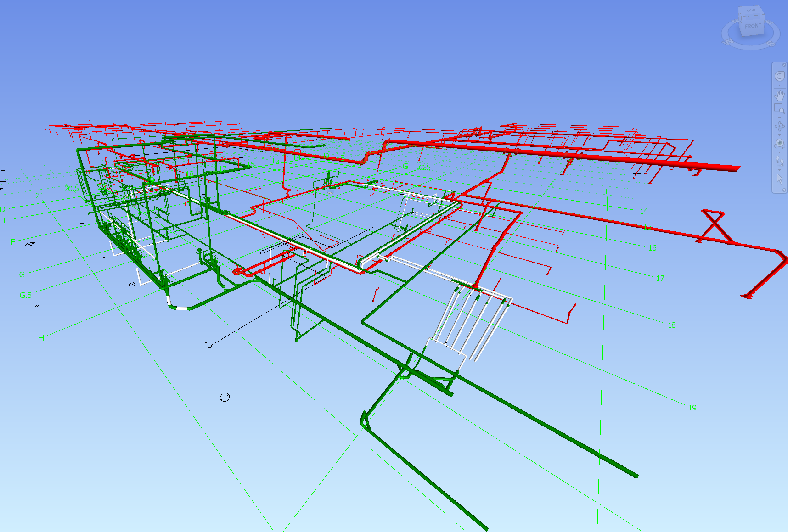This screenshot has width=788, height=532.
Task: Expand the Look Around options arrow
Action: pos(780,151)
